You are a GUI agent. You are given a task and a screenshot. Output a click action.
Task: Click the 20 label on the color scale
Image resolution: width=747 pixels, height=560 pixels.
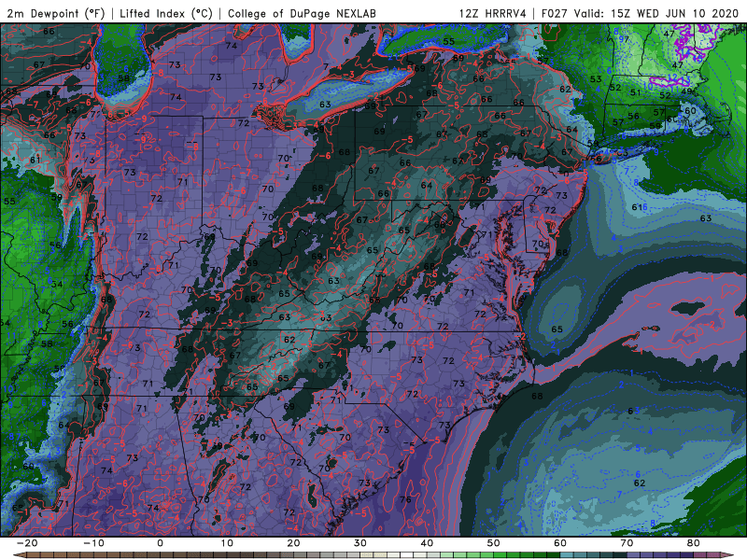click(x=293, y=543)
